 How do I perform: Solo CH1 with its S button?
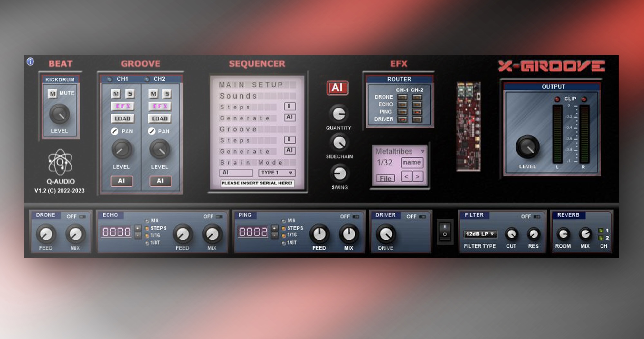coord(130,94)
